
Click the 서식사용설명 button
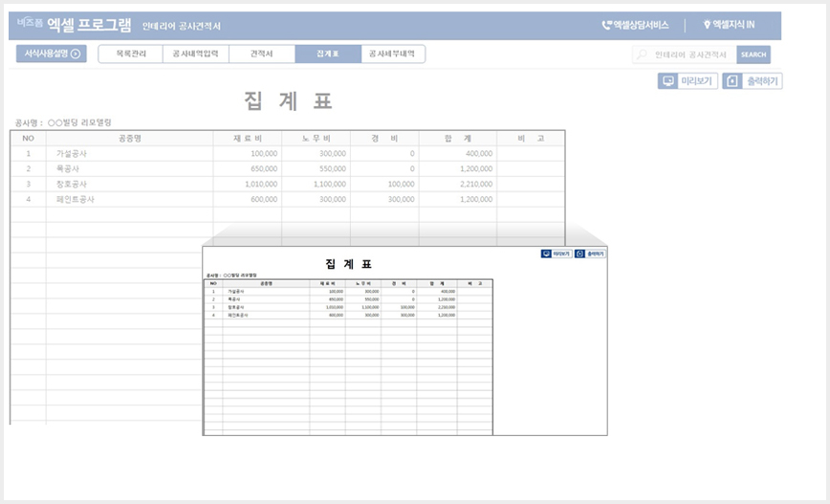point(52,54)
